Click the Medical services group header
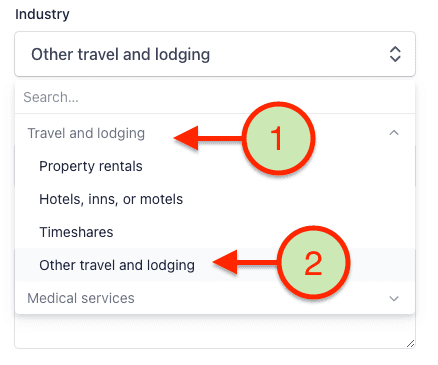Screen dimensions: 438x365 (x=81, y=298)
